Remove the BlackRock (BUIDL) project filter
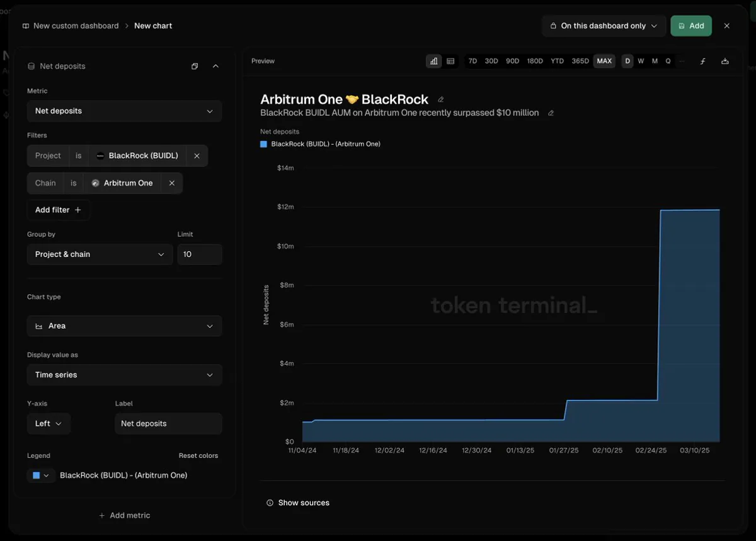 197,156
